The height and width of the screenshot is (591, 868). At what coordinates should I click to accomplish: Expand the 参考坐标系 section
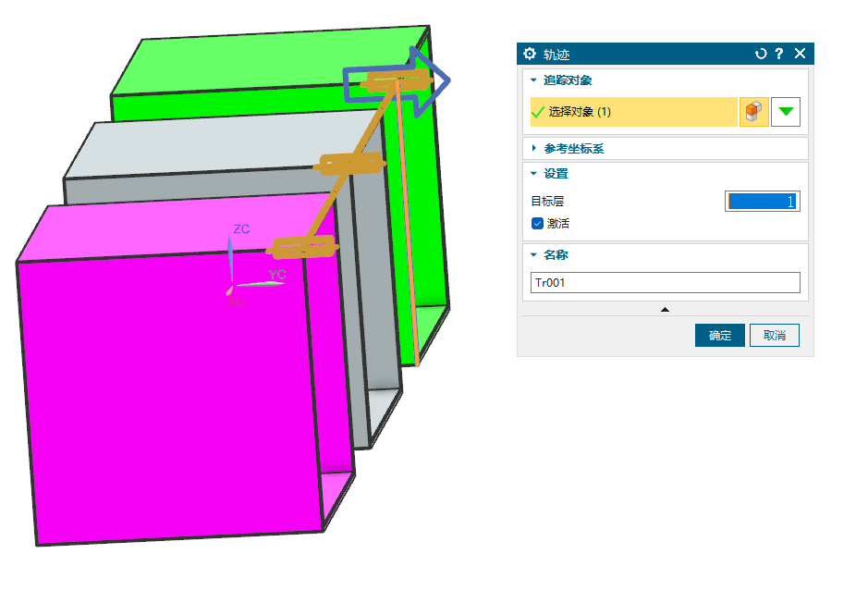[x=533, y=148]
